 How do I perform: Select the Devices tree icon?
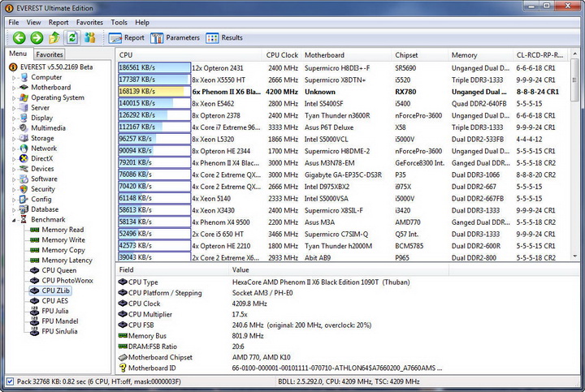tap(24, 169)
